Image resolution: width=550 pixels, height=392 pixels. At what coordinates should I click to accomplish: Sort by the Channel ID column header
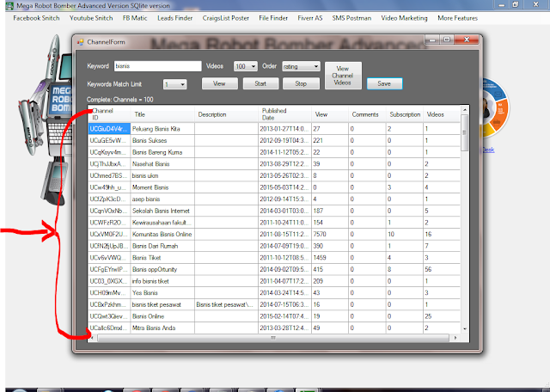109,114
